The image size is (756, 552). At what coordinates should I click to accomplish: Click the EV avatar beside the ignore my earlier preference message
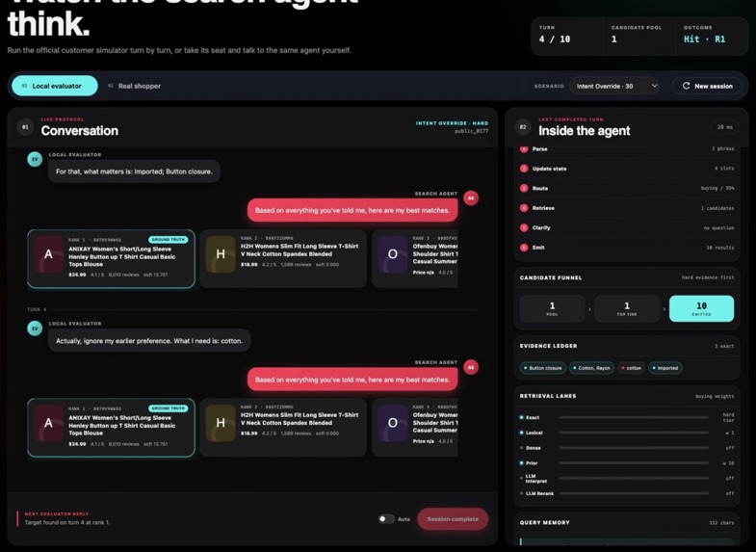35,329
